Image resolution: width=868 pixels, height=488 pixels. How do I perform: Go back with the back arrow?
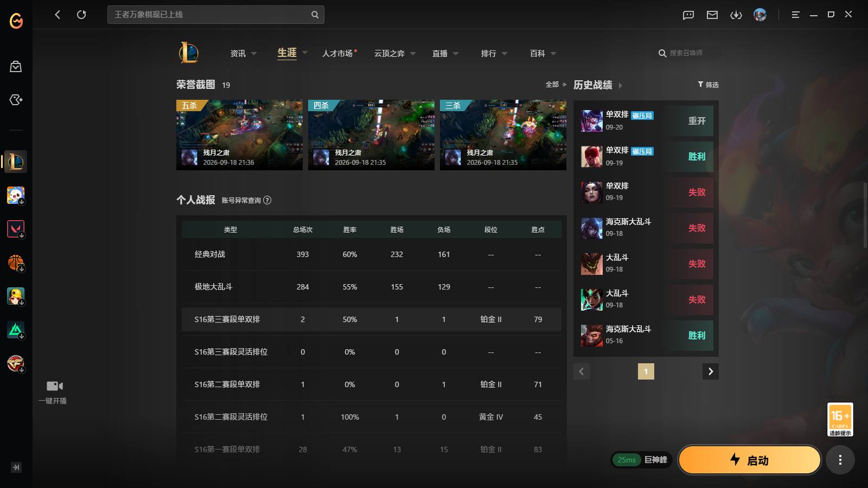pos(58,15)
